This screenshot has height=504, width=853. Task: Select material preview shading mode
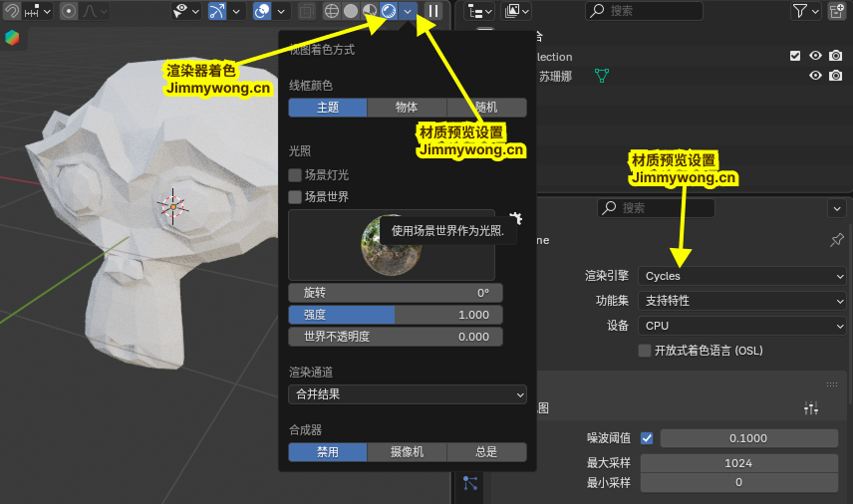pos(370,11)
